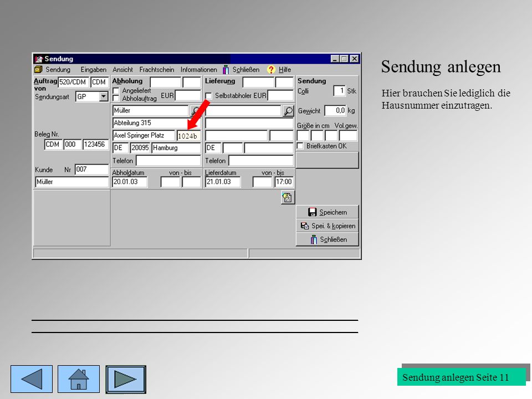This screenshot has height=399, width=532.
Task: Click the Sendung window title bar icon
Action: [39, 59]
